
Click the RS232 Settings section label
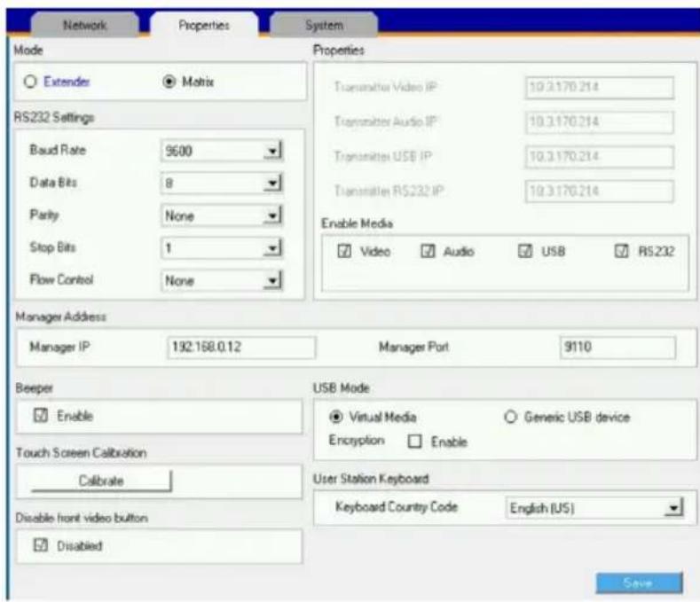click(x=54, y=118)
